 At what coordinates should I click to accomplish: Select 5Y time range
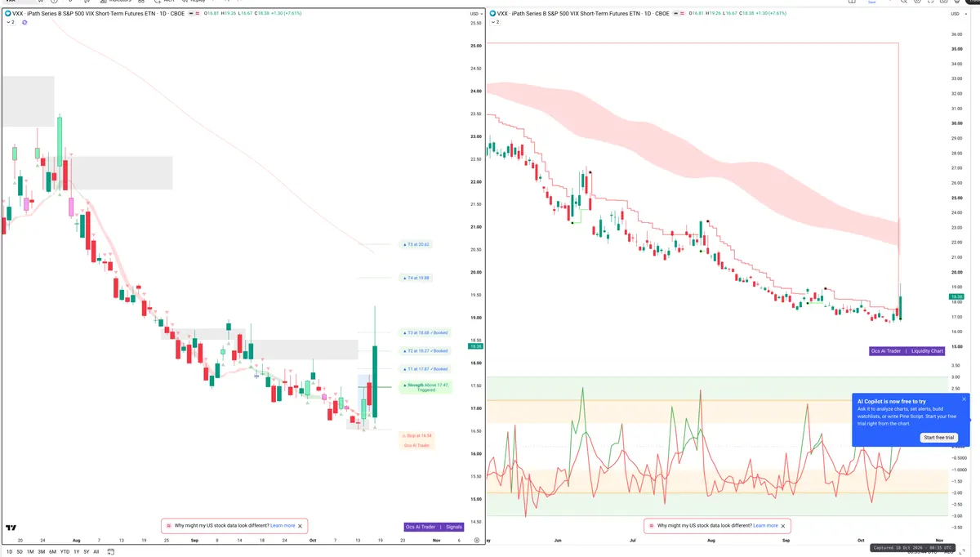pyautogui.click(x=86, y=552)
